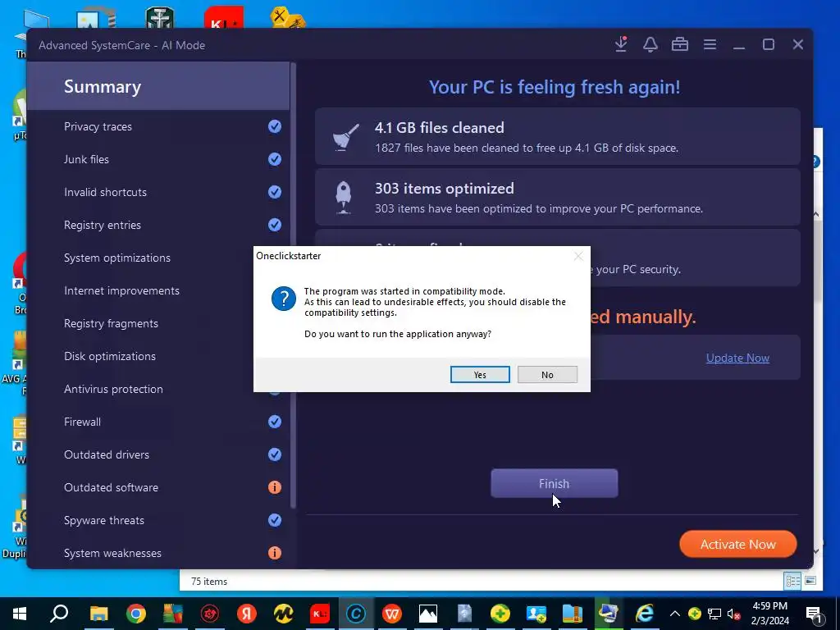This screenshot has width=840, height=630.
Task: Select Disk optimizations sidebar entry
Action: click(110, 356)
